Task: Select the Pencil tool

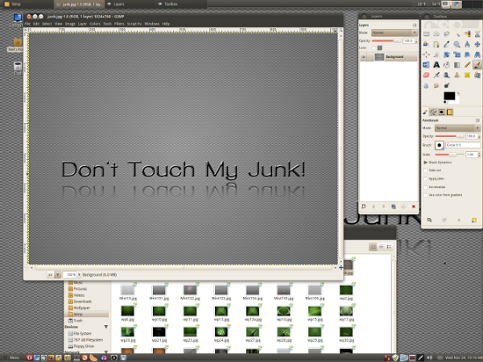Action: [x=467, y=65]
